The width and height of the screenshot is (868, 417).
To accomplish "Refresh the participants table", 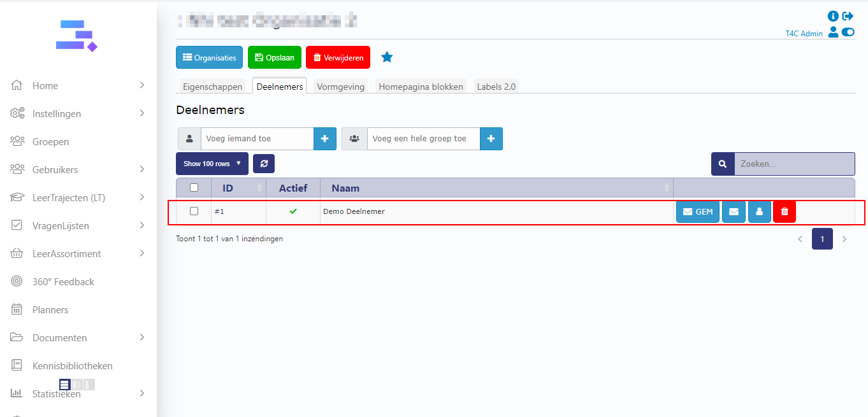I will [264, 164].
